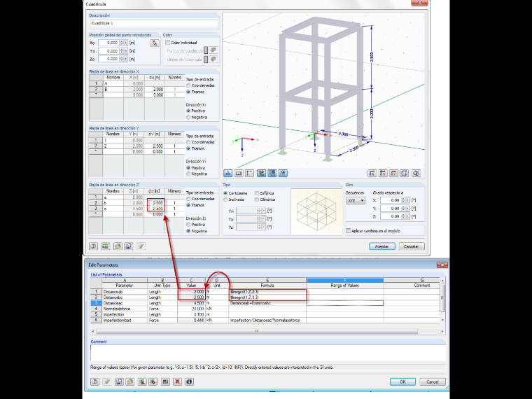Click dY value 2.500 in the Y grid table
The width and height of the screenshot is (532, 399).
pos(155,146)
